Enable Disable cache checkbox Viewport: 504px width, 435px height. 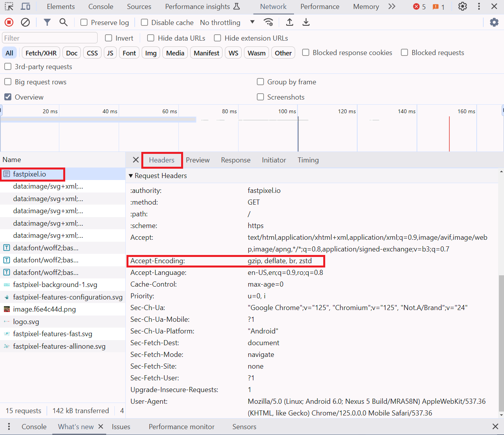(144, 23)
